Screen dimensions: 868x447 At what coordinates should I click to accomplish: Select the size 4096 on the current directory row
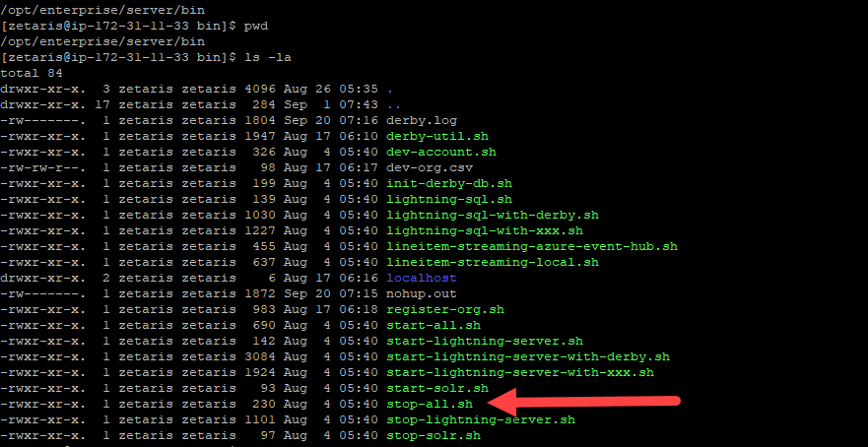coord(260,89)
